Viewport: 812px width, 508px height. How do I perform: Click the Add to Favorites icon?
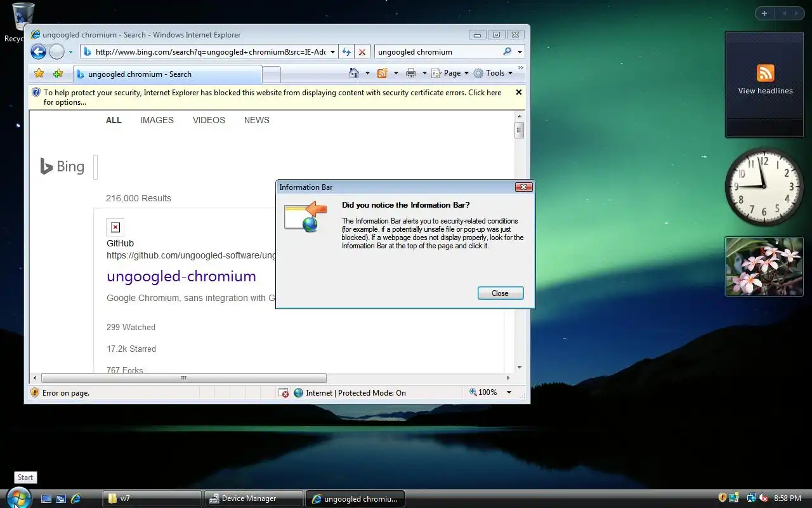tap(58, 74)
